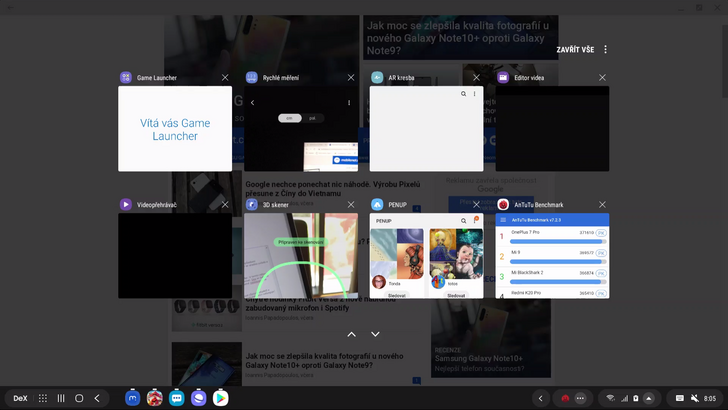This screenshot has width=728, height=410.
Task: Close the Game Launcher recent card
Action: [225, 78]
